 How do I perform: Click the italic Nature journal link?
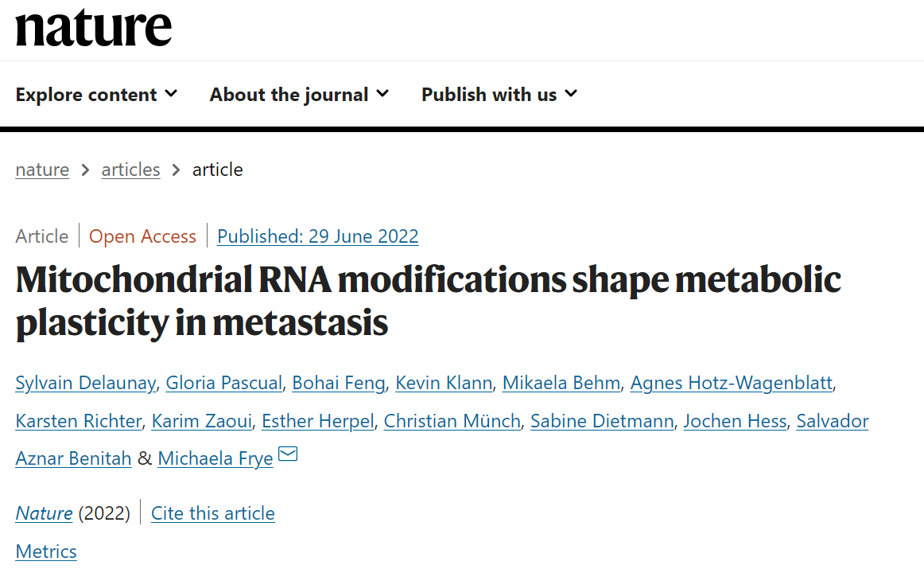[x=45, y=513]
